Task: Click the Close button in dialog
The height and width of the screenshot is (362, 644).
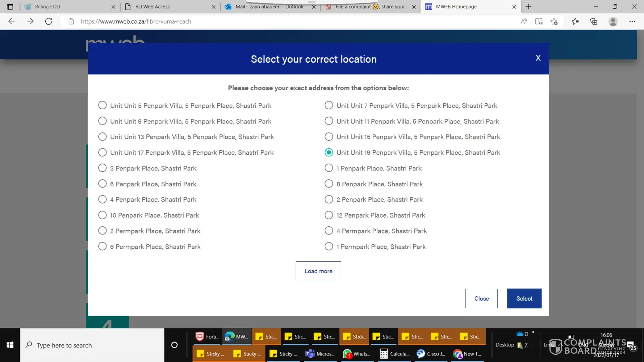Action: coord(481,299)
